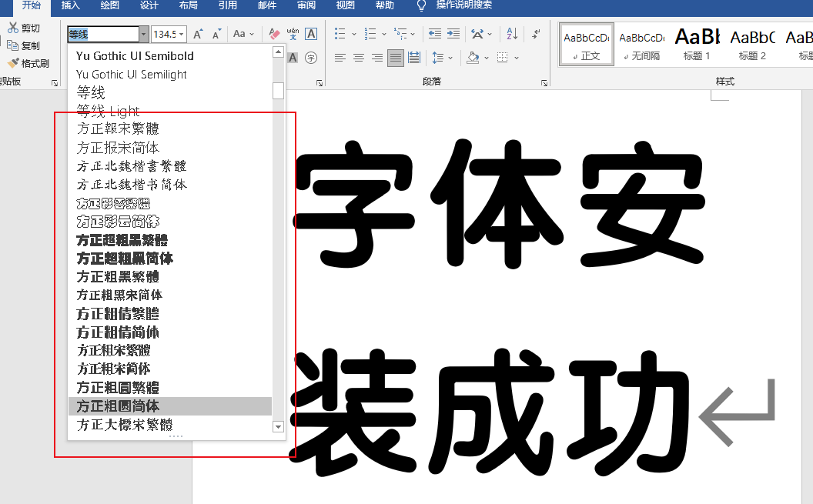Expand the bullet list style dropdown
The image size is (813, 504).
point(354,34)
